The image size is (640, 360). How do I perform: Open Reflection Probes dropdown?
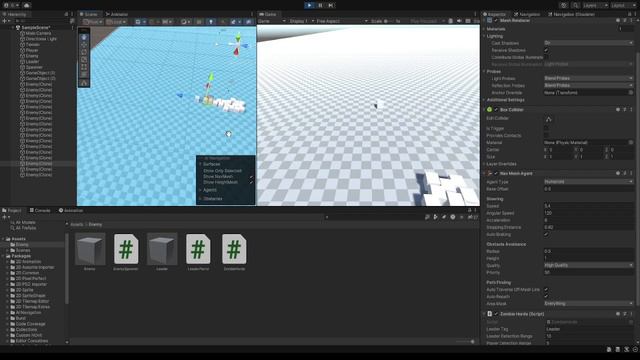[x=589, y=85]
